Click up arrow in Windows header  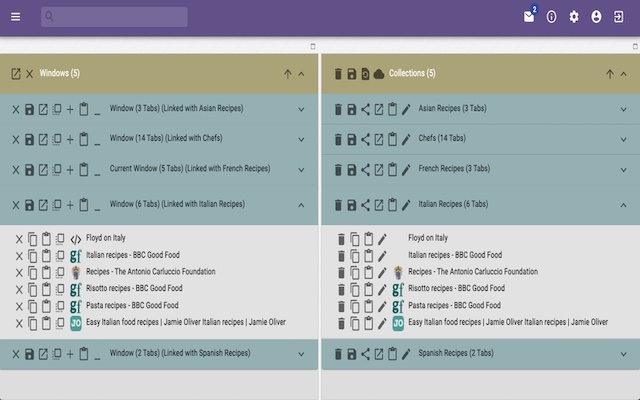[x=288, y=74]
